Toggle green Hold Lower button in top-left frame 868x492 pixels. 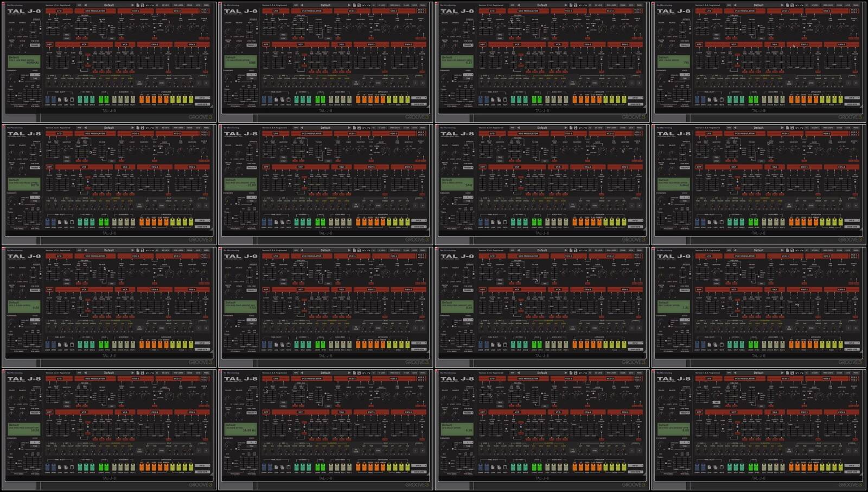[x=101, y=99]
